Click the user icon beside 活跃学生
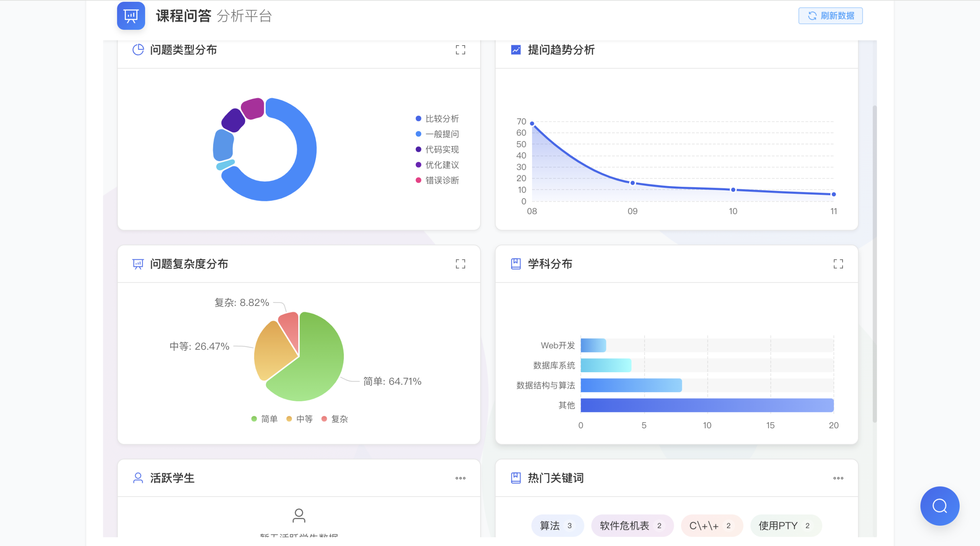 pos(138,478)
